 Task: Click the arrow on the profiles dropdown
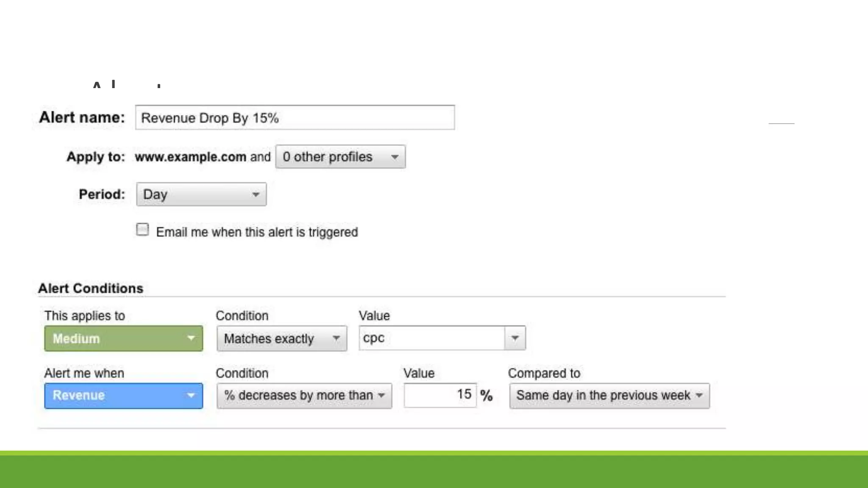(x=395, y=157)
